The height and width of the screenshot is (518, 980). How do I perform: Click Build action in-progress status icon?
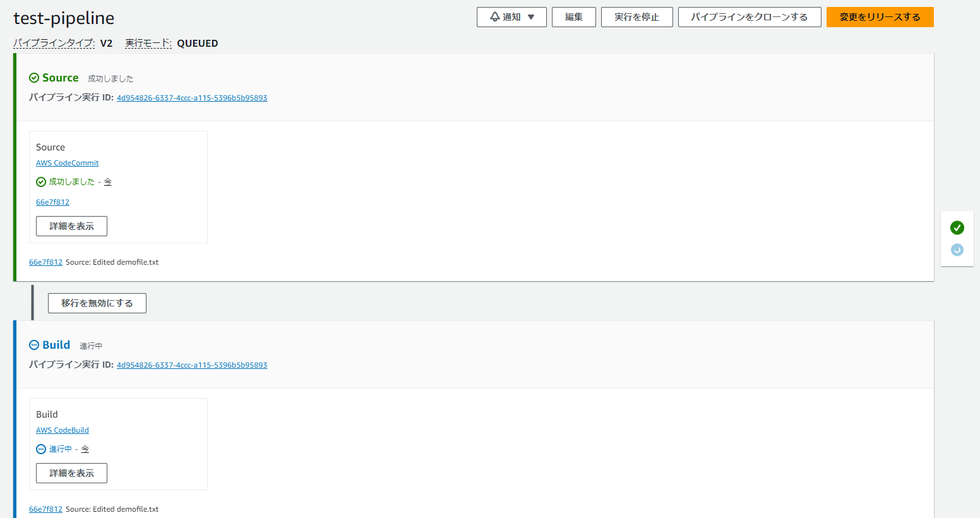[41, 449]
